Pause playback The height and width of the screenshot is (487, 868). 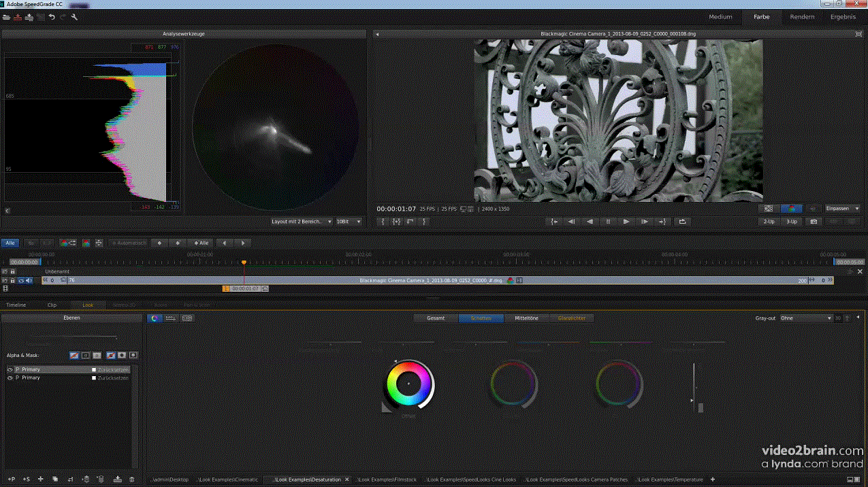coord(609,222)
